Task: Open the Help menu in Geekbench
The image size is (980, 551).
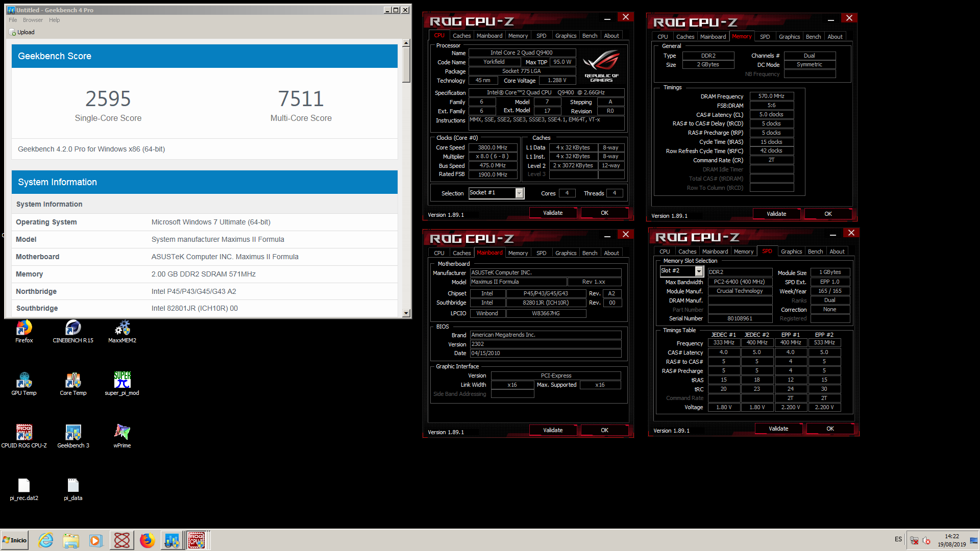Action: pyautogui.click(x=54, y=20)
